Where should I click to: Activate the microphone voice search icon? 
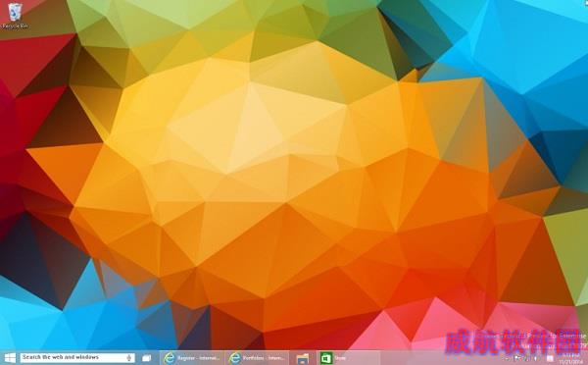coord(129,357)
